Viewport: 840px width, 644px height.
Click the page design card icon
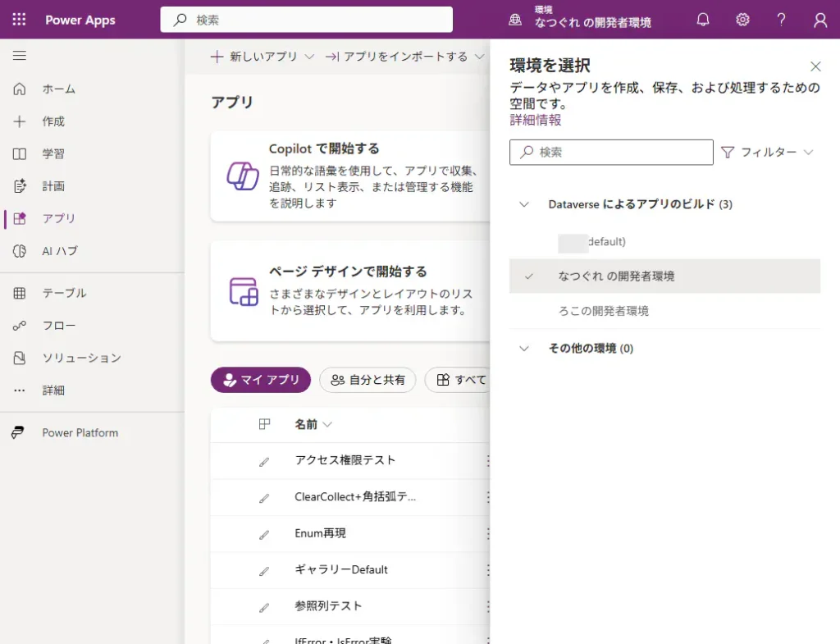point(244,291)
